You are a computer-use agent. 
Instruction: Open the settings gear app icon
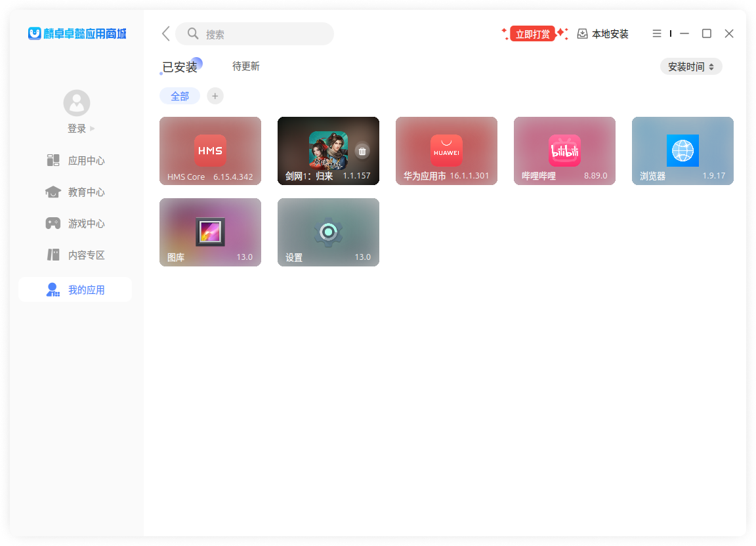[328, 232]
